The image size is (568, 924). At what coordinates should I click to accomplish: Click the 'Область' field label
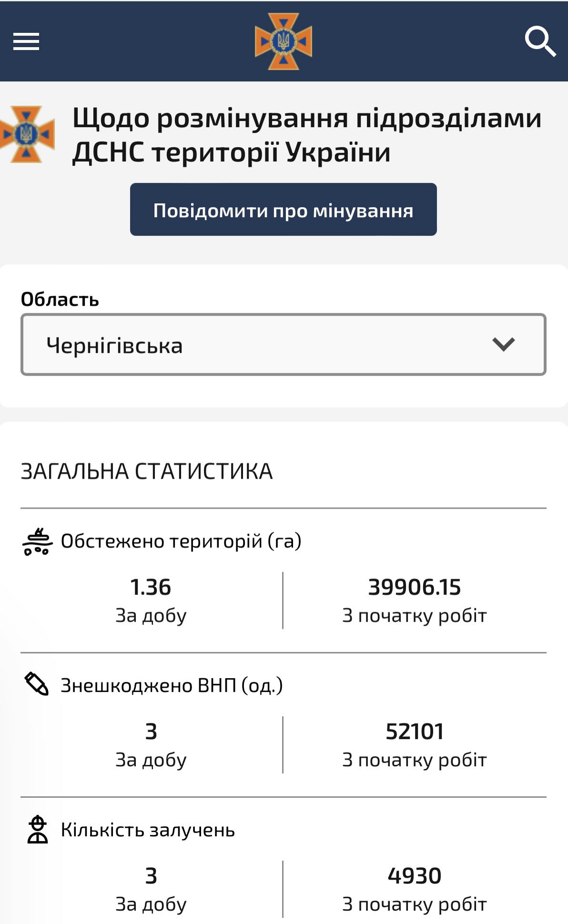point(60,300)
